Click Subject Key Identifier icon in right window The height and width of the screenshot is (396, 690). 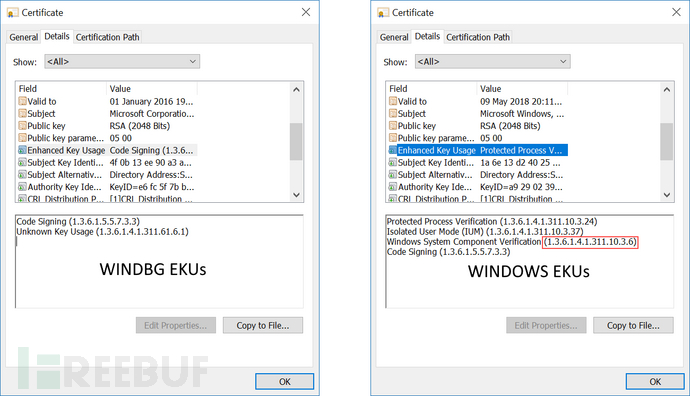pyautogui.click(x=393, y=163)
